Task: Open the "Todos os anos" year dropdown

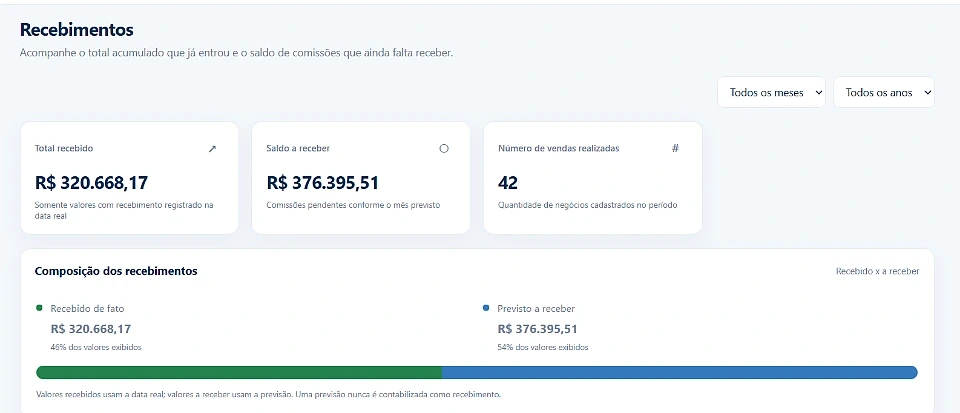Action: point(883,92)
